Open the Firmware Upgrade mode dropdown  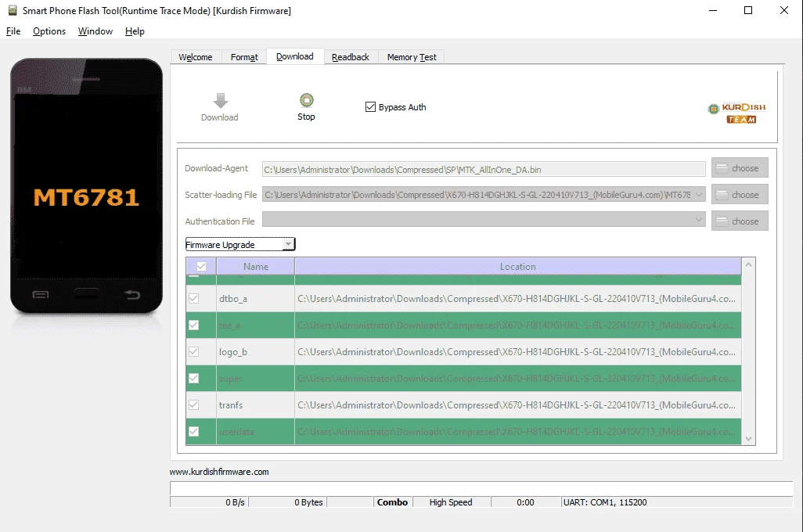(240, 244)
